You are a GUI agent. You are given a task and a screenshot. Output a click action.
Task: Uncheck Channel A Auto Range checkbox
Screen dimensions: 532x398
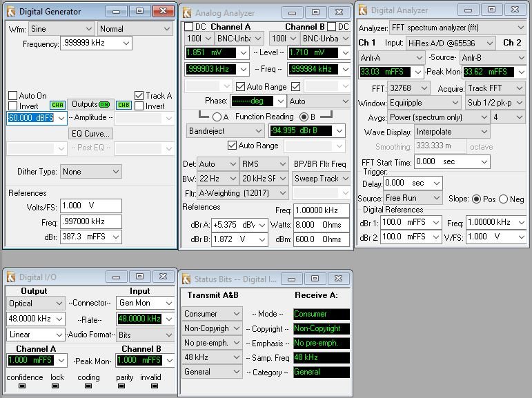[x=240, y=86]
